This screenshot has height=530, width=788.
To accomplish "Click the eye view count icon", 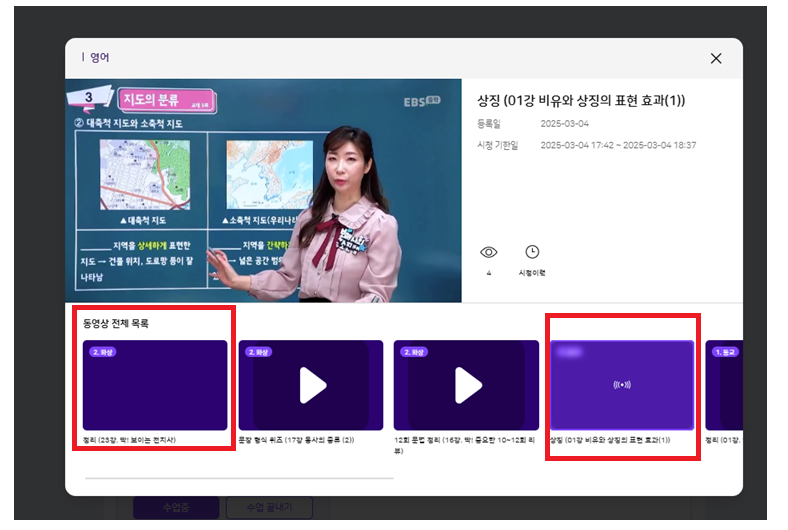I will tap(488, 252).
